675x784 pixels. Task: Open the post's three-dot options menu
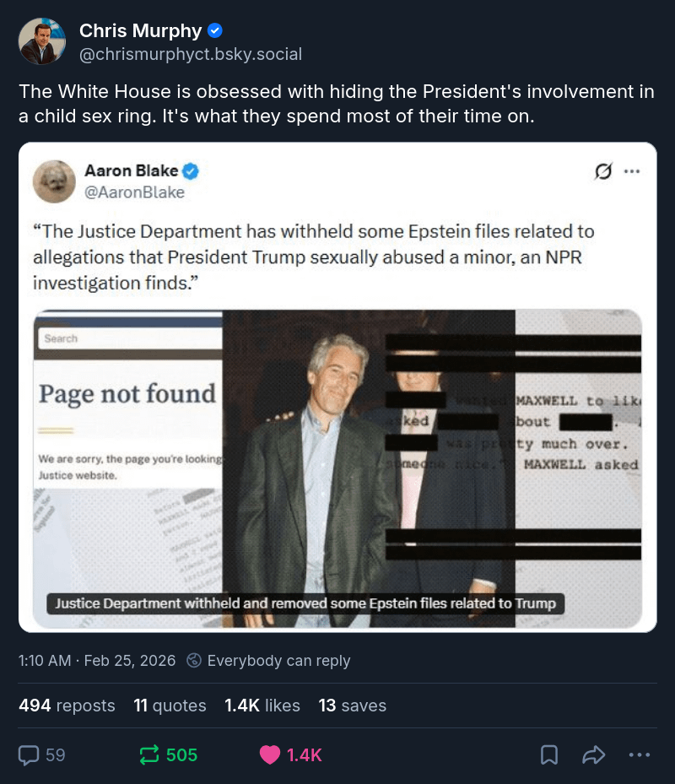point(640,754)
